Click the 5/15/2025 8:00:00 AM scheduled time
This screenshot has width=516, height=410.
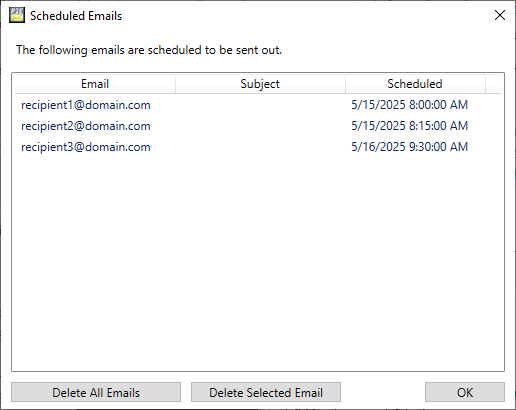[410, 105]
